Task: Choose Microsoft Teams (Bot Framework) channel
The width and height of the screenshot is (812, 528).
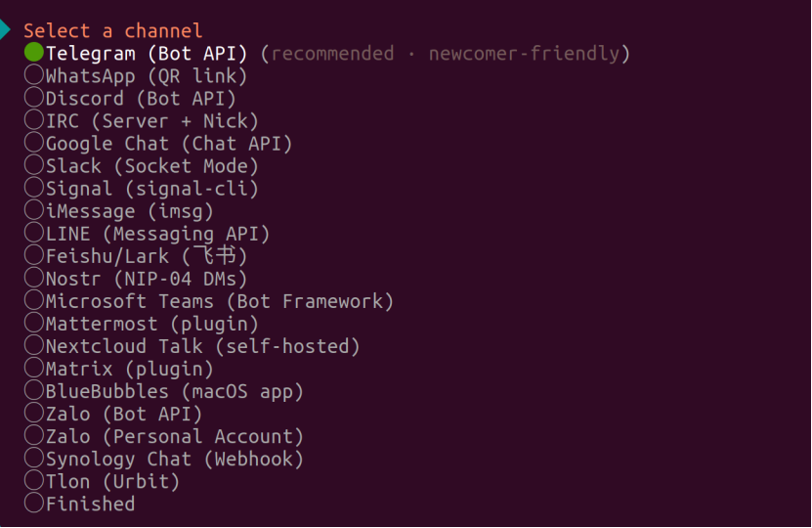Action: [x=34, y=301]
